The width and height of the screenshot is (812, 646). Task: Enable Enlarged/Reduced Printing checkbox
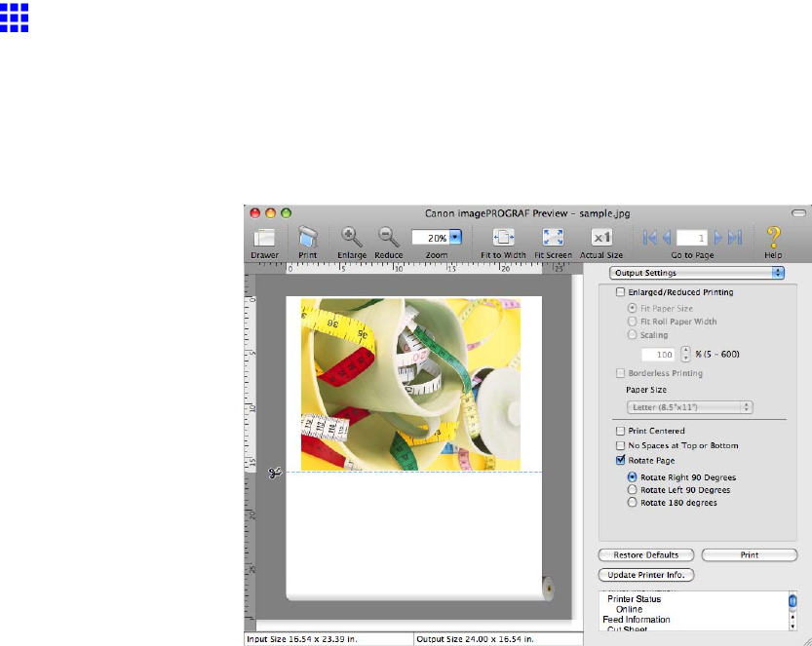[620, 292]
